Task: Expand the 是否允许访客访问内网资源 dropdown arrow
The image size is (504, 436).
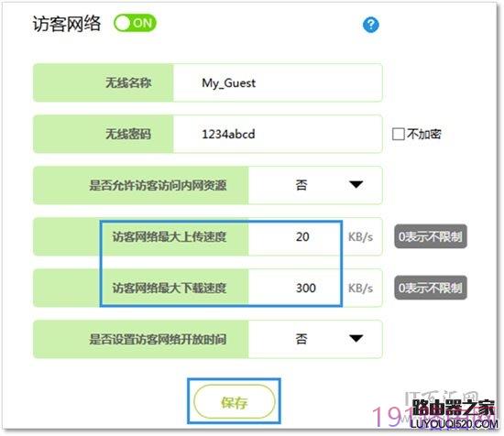Action: [x=356, y=184]
